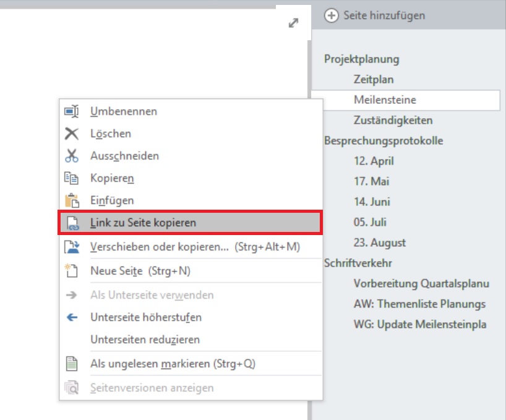The image size is (506, 420).
Task: Select Unterseiten reduzieren to collapse subpages
Action: [145, 340]
